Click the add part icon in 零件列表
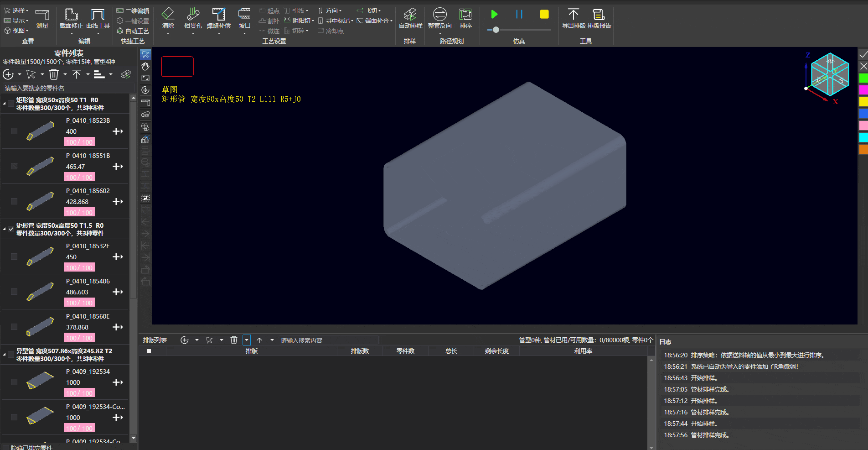This screenshot has width=868, height=450. pyautogui.click(x=8, y=74)
